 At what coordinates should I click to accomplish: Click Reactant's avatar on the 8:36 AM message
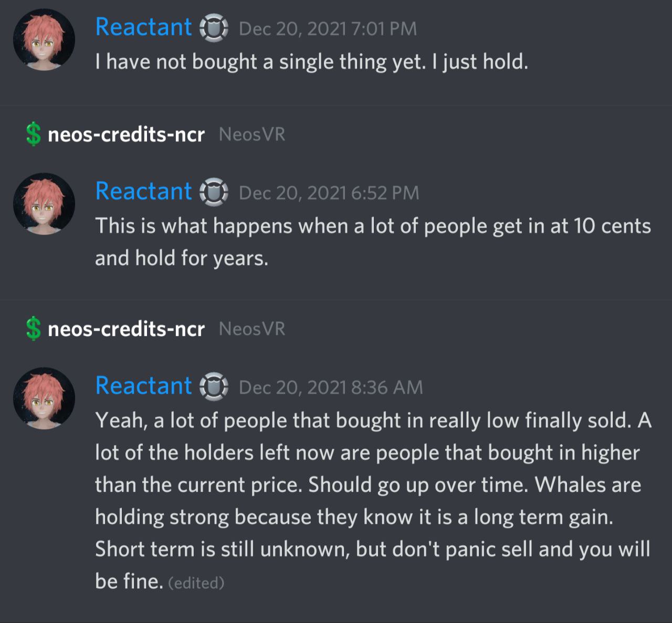click(x=44, y=398)
